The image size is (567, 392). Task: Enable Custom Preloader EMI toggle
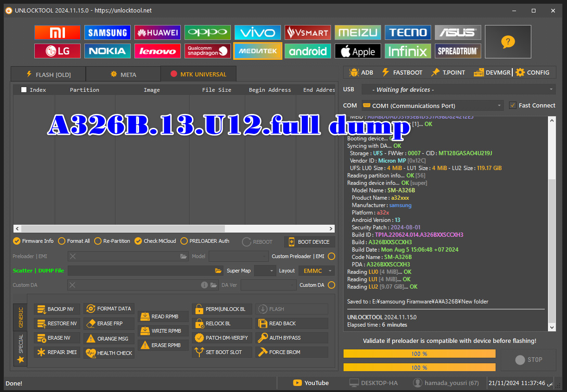point(331,256)
